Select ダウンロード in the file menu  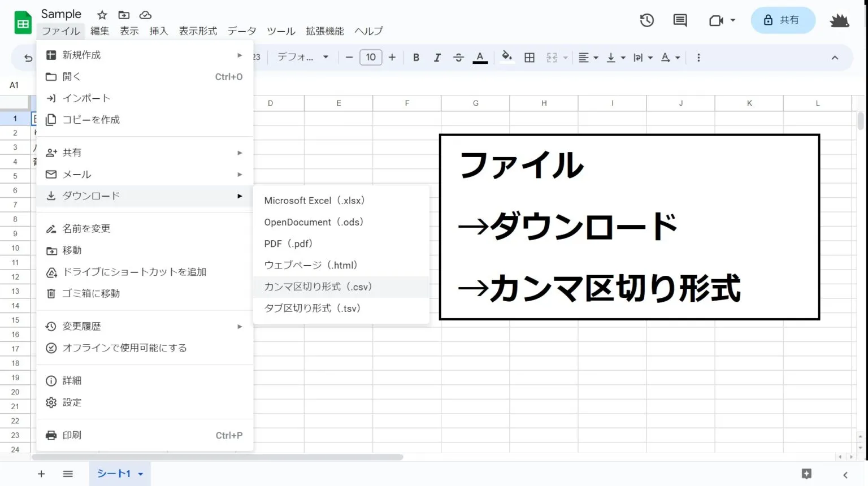coord(145,196)
